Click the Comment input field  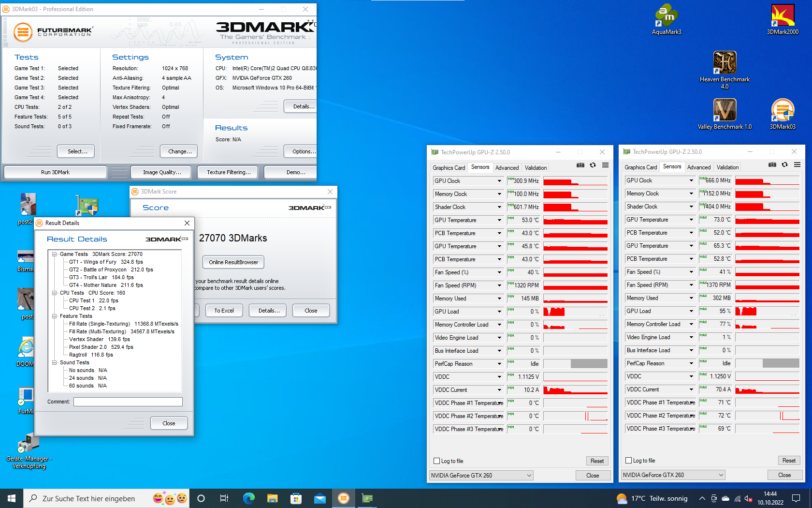pyautogui.click(x=128, y=402)
